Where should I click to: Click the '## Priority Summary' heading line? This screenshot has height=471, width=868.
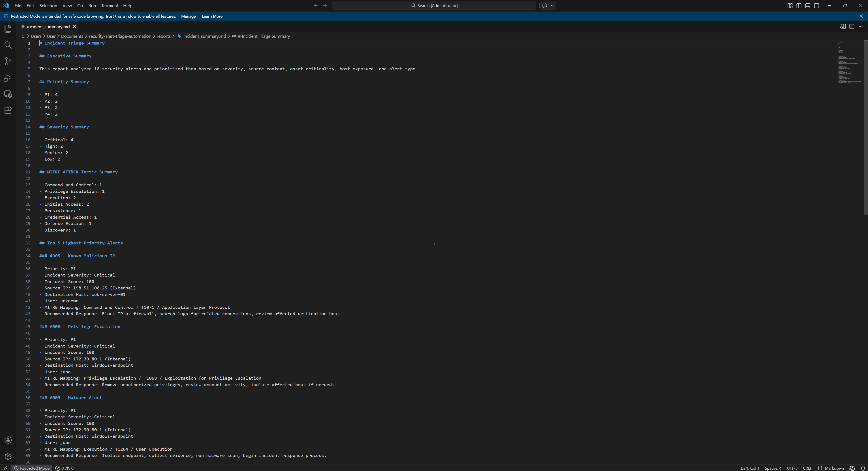[x=64, y=82]
